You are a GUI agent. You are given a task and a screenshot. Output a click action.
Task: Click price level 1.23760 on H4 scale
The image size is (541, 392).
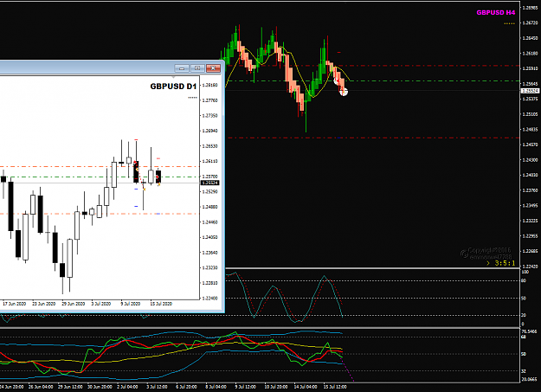[x=531, y=190]
